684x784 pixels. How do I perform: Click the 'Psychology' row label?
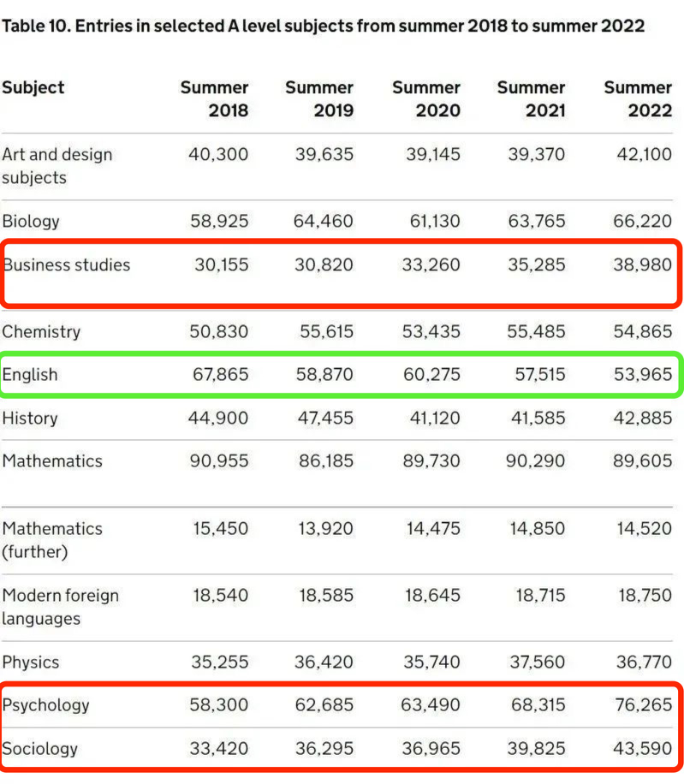45,705
